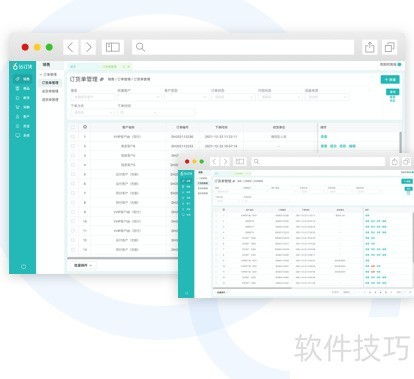Tick checkbox of row 5 in back window table
The height and width of the screenshot is (379, 414).
[73, 174]
